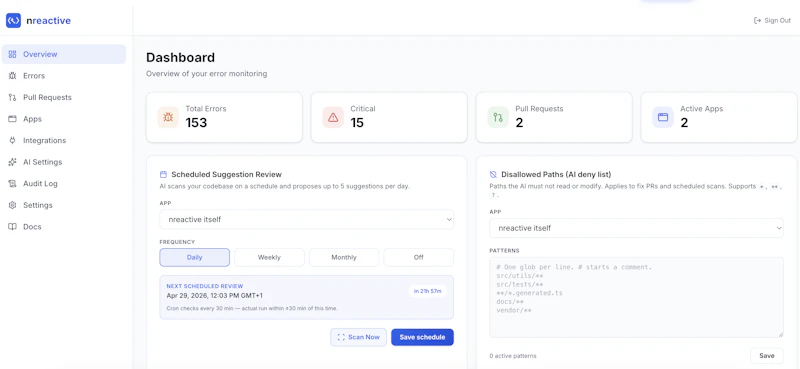Select Weekly frequency

(x=269, y=257)
